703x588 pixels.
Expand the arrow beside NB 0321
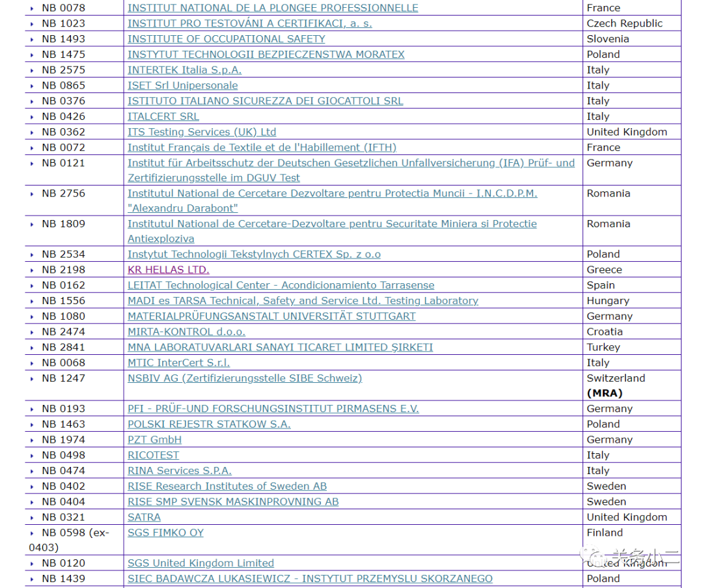[x=33, y=518]
